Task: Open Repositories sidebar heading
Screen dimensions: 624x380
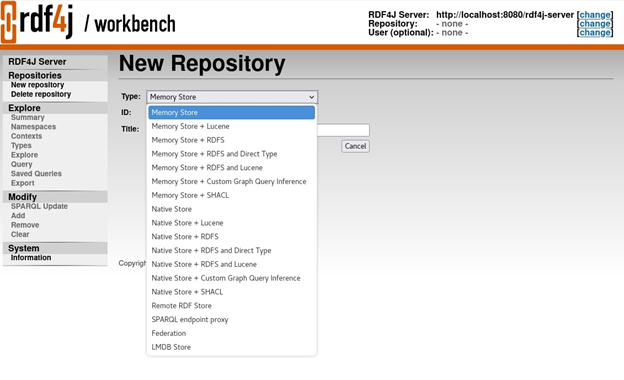Action: [x=35, y=75]
